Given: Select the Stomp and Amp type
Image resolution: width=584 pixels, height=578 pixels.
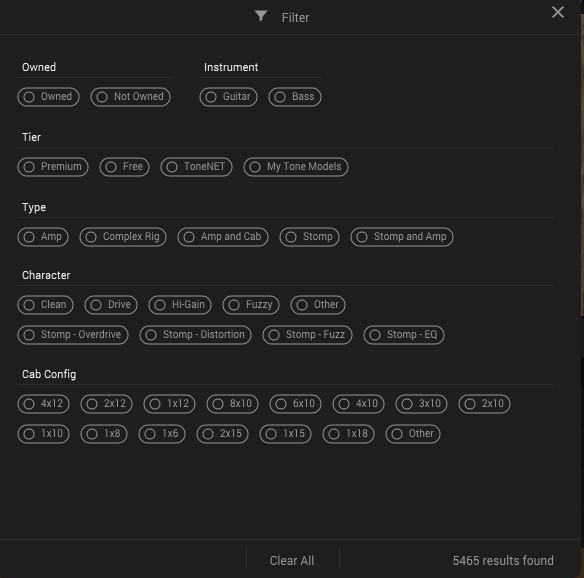Looking at the screenshot, I should [402, 237].
